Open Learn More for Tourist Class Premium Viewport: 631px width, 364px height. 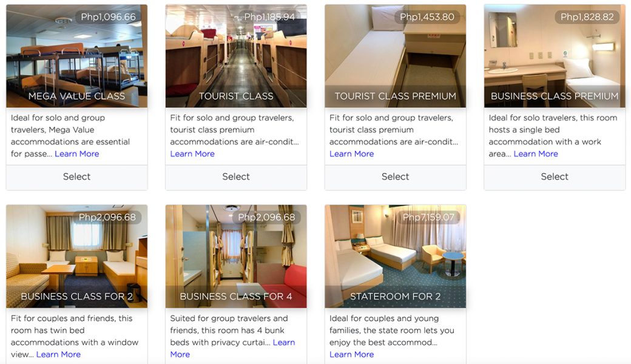point(351,154)
